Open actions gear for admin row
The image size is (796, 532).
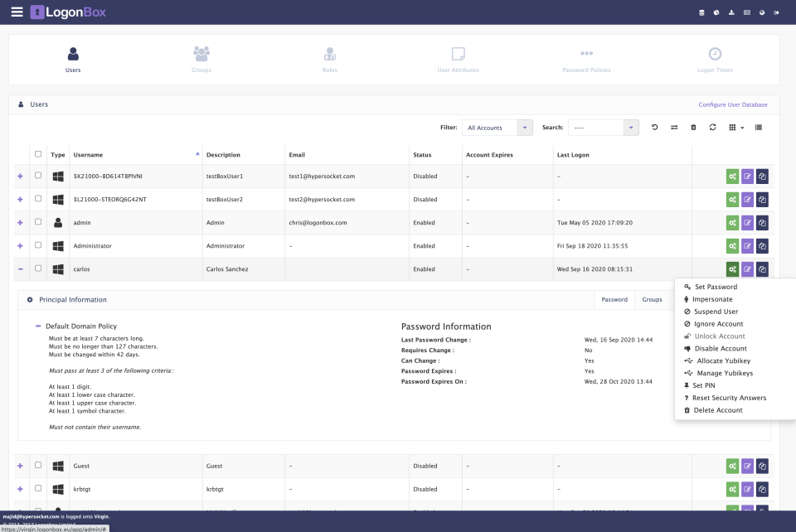[x=732, y=223]
